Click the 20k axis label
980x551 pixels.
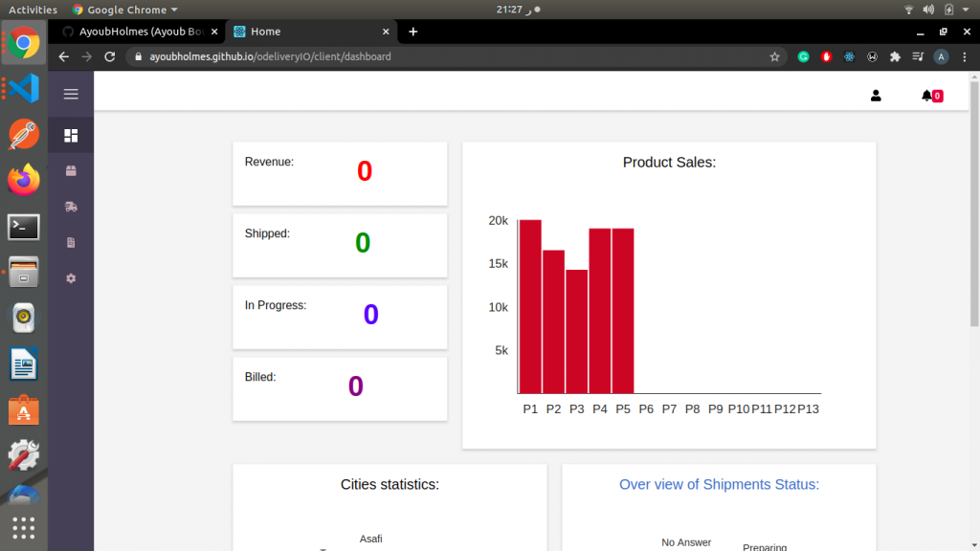tap(498, 221)
